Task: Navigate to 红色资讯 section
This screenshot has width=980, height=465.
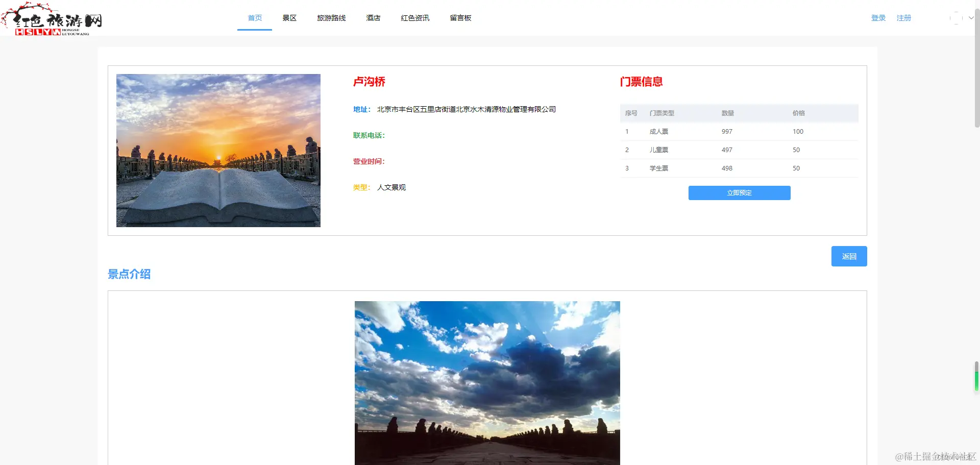Action: click(414, 18)
